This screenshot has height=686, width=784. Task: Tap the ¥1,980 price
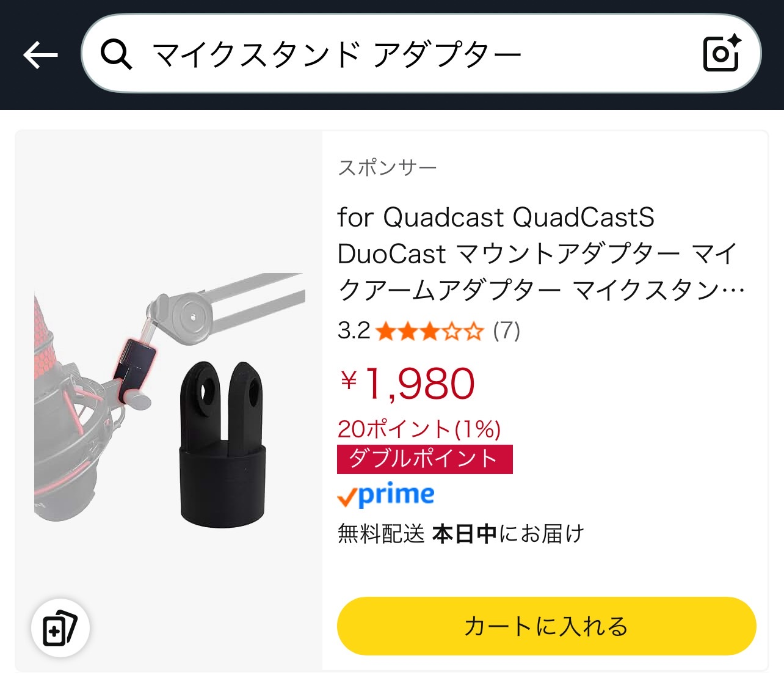(407, 384)
